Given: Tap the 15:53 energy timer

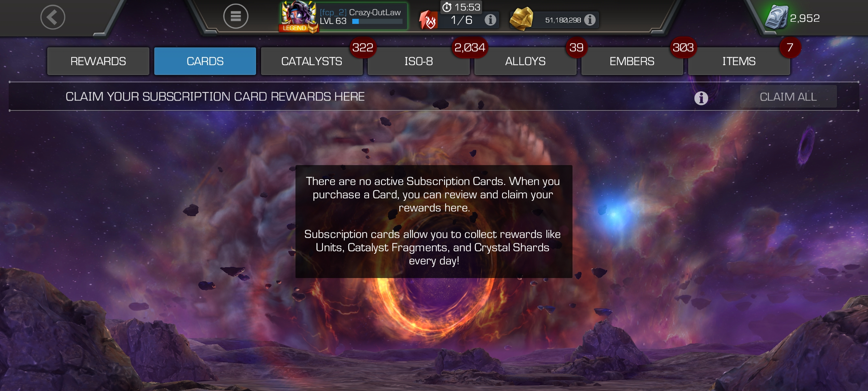Looking at the screenshot, I should pos(461,7).
